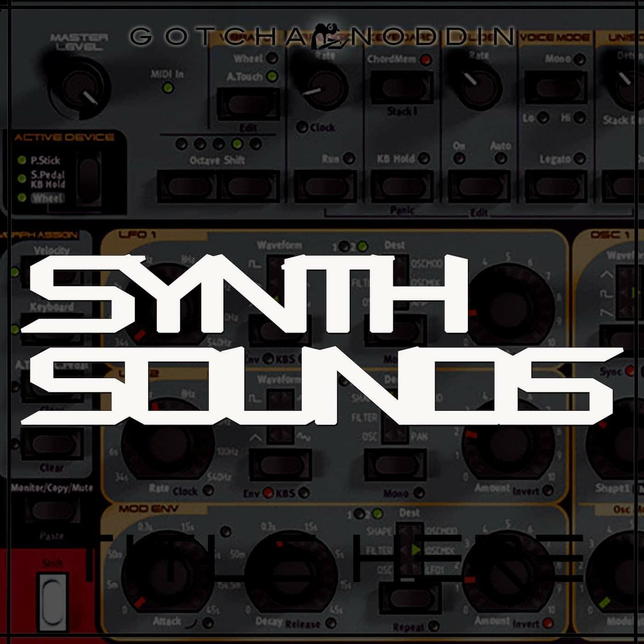Toggle the Hi LED in Voice Mode
The image size is (644, 644).
(580, 118)
